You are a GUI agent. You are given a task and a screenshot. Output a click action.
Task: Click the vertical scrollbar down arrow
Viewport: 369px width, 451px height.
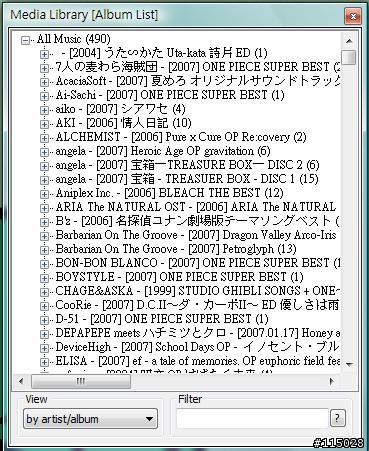[349, 364]
